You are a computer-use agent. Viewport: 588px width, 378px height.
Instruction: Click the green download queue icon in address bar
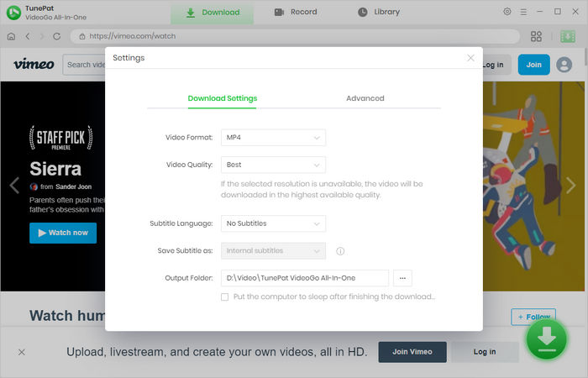pyautogui.click(x=568, y=36)
